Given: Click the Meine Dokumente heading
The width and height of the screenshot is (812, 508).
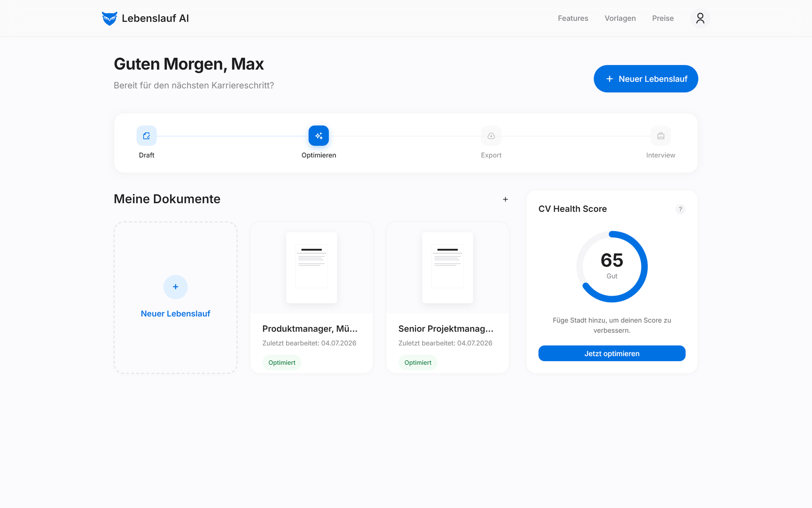Looking at the screenshot, I should (167, 199).
